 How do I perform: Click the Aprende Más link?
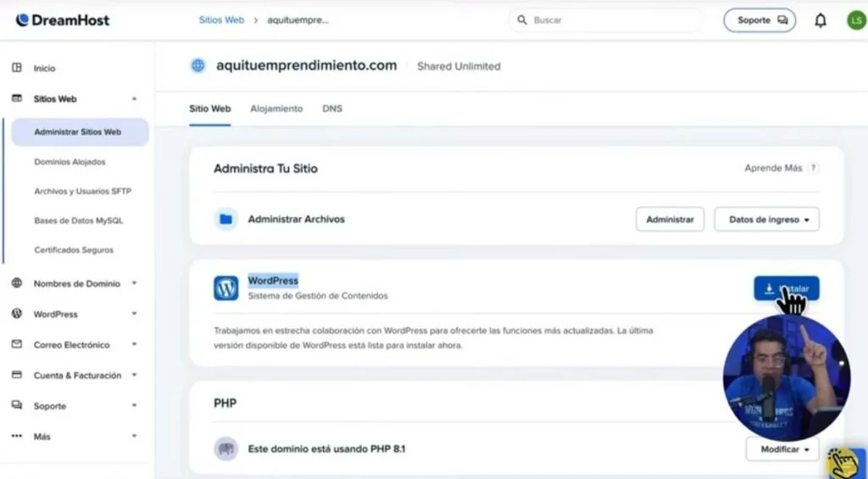pos(773,168)
